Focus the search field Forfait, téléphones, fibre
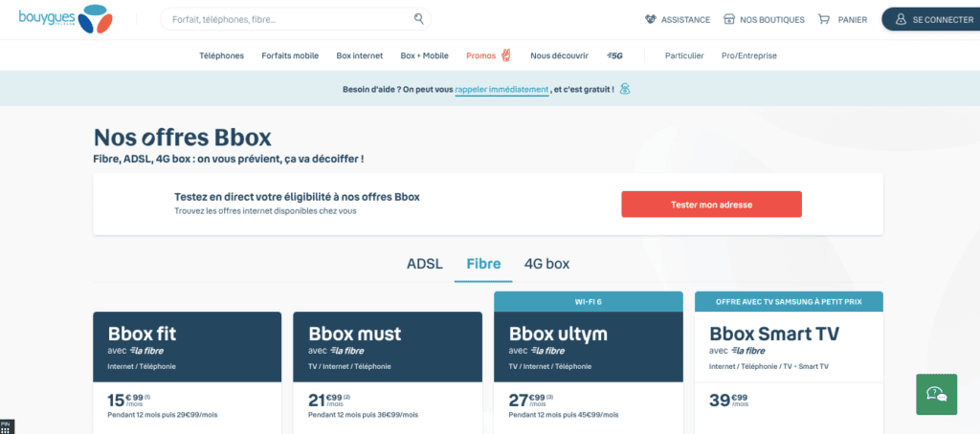This screenshot has height=434, width=980. point(296,19)
